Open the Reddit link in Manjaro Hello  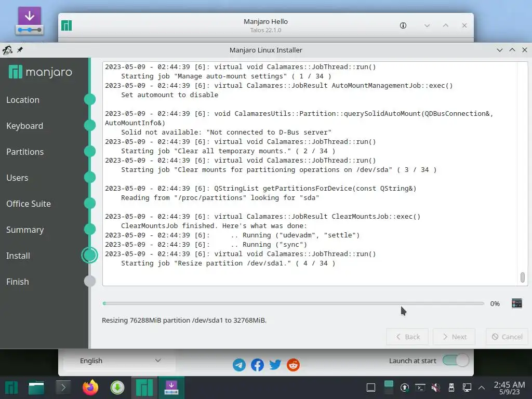(x=293, y=365)
